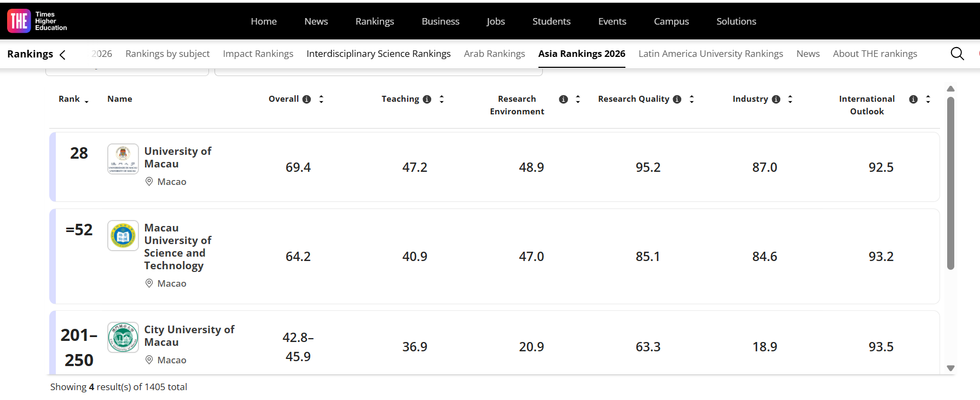The width and height of the screenshot is (980, 400).
Task: Sort table by Rank column arrow
Action: [86, 100]
